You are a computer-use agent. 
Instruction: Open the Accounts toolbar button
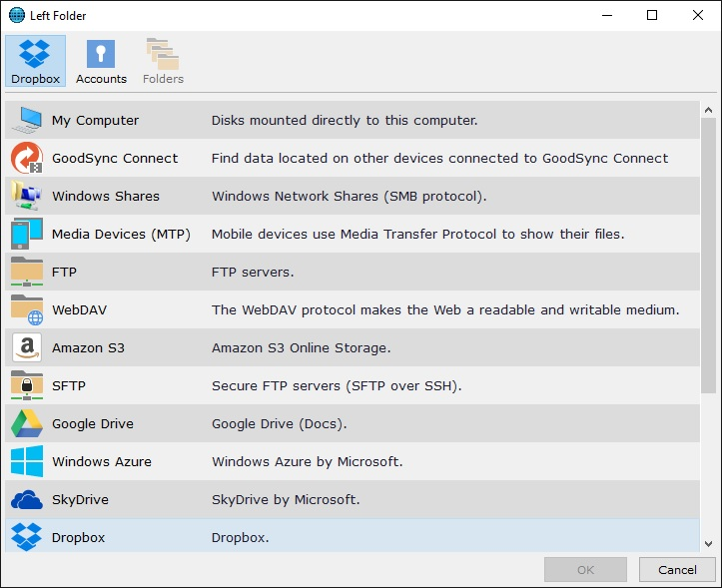tap(101, 61)
